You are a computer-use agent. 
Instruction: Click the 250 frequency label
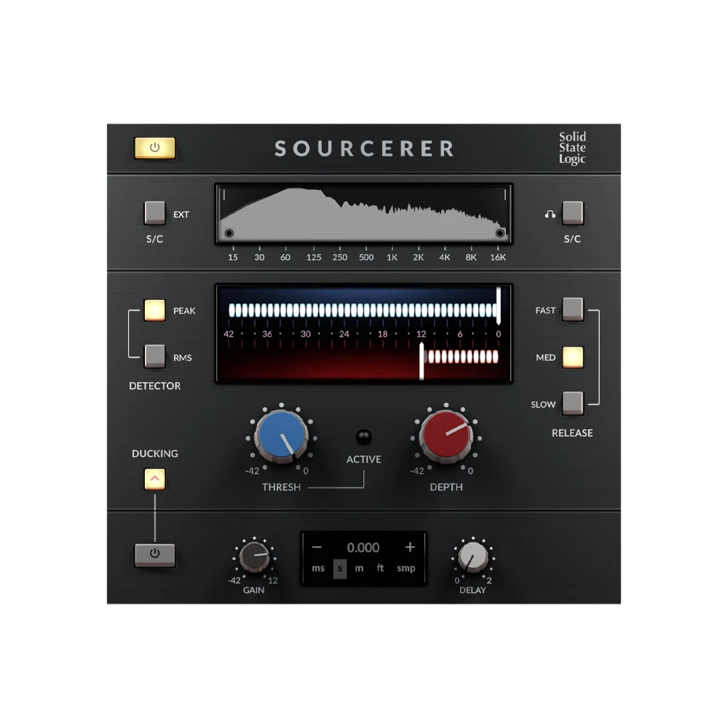click(x=340, y=257)
